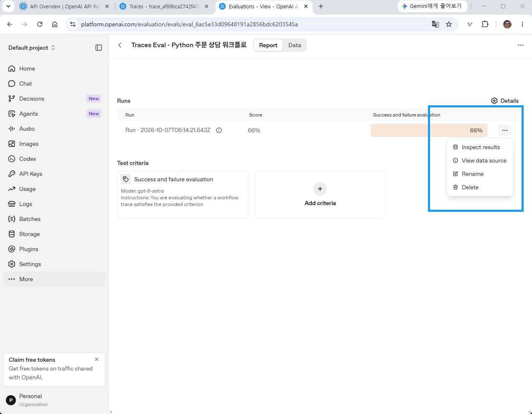
Task: Click the 66% success bar
Action: coord(429,130)
